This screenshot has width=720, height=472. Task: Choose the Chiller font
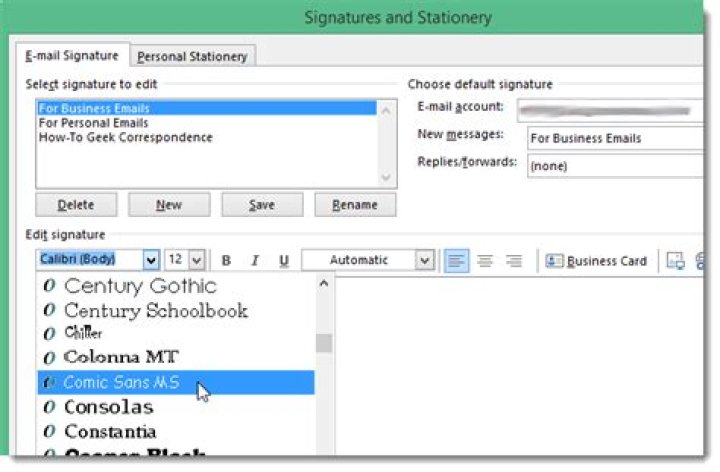176,333
